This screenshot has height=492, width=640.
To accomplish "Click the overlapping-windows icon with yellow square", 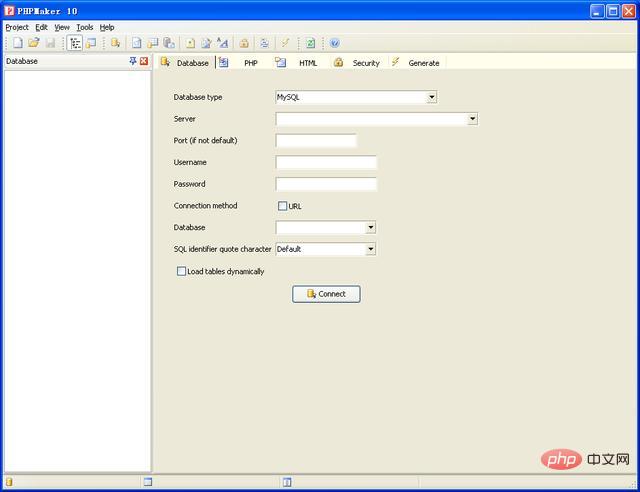I will pos(153,43).
